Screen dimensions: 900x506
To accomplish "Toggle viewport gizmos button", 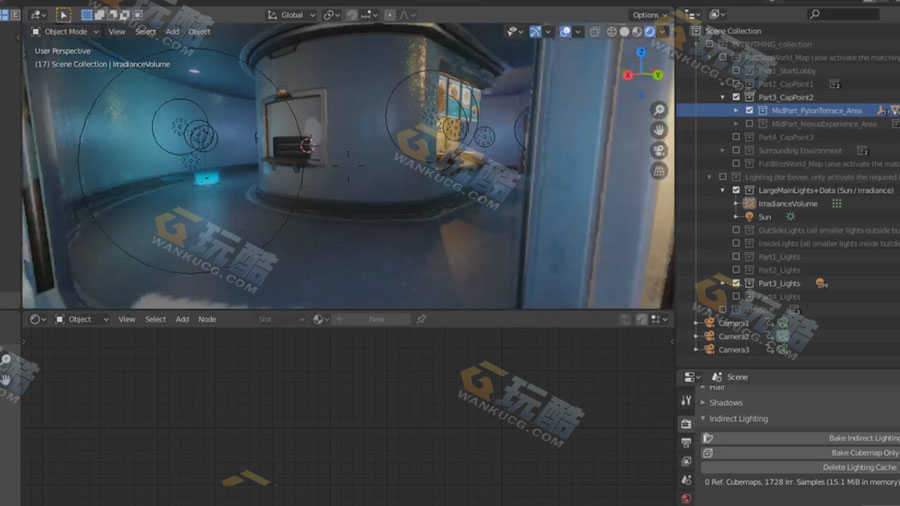I will click(x=535, y=32).
